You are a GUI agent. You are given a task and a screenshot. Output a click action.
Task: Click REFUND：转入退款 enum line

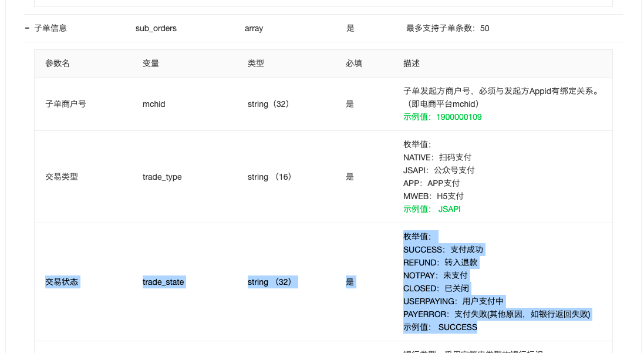pos(440,263)
